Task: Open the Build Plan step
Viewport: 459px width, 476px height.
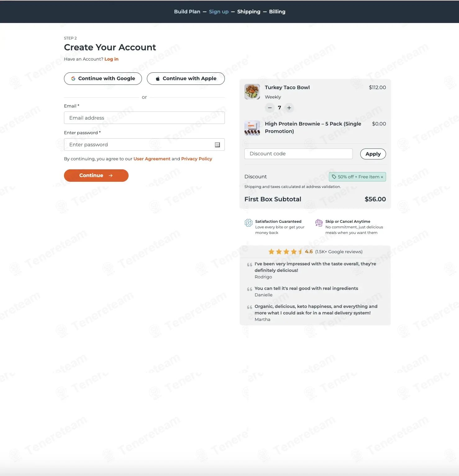Action: click(187, 12)
